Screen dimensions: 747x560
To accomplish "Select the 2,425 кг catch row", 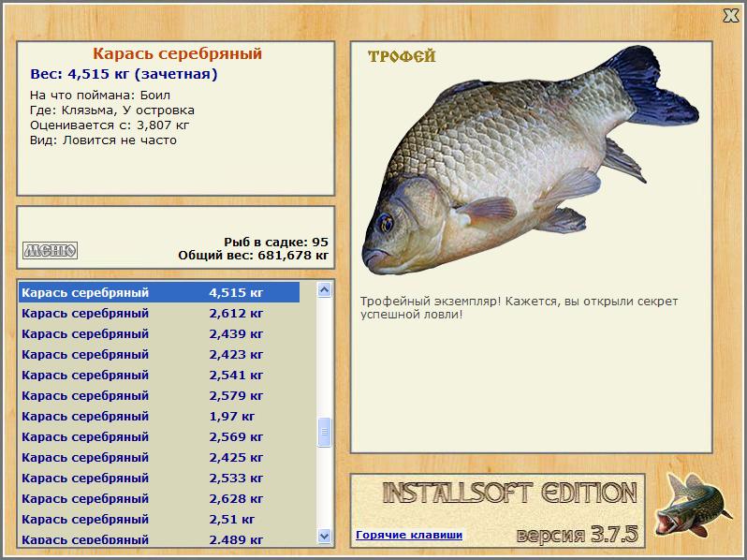I will pos(159,457).
